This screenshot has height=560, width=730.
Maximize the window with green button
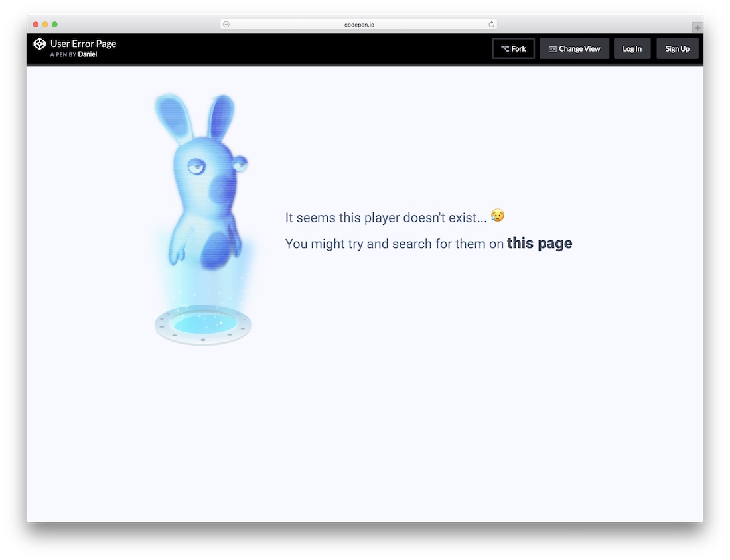pyautogui.click(x=54, y=24)
